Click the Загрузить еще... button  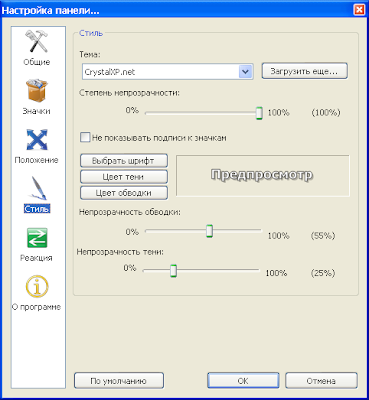pos(304,71)
